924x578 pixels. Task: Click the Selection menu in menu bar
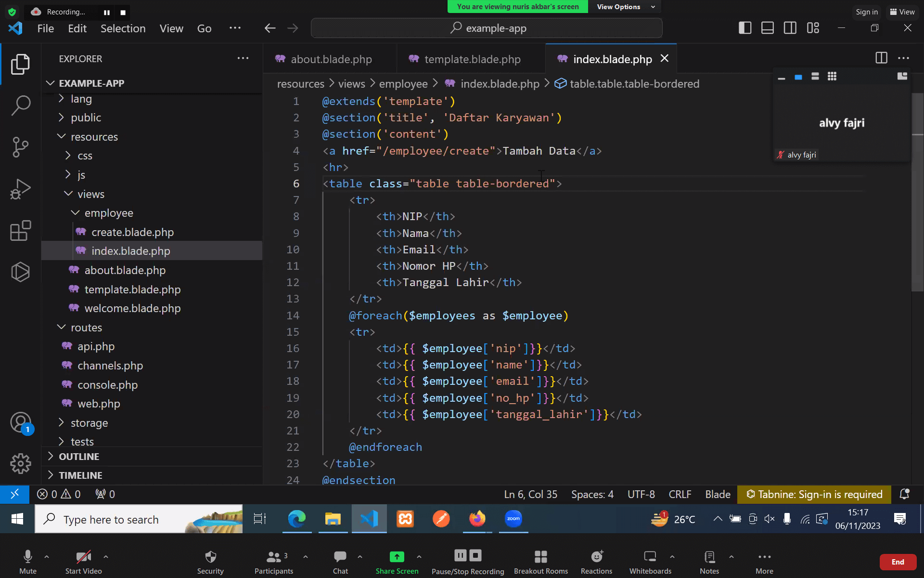pos(123,28)
